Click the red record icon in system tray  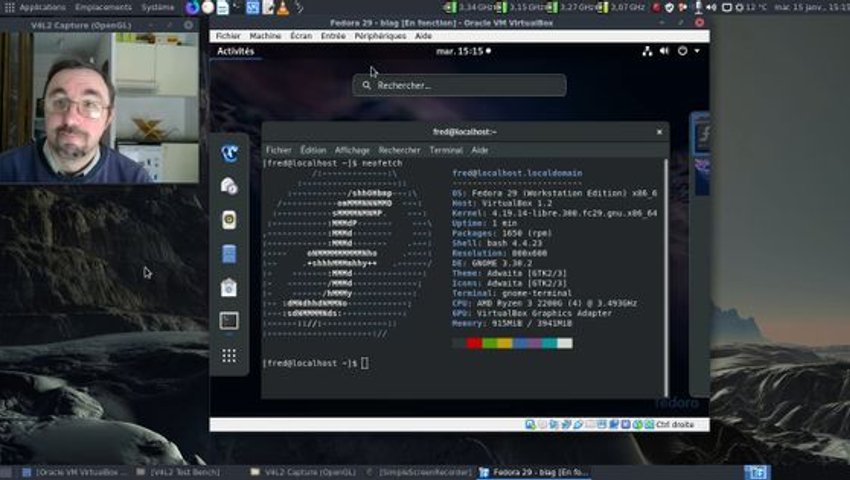pos(656,8)
